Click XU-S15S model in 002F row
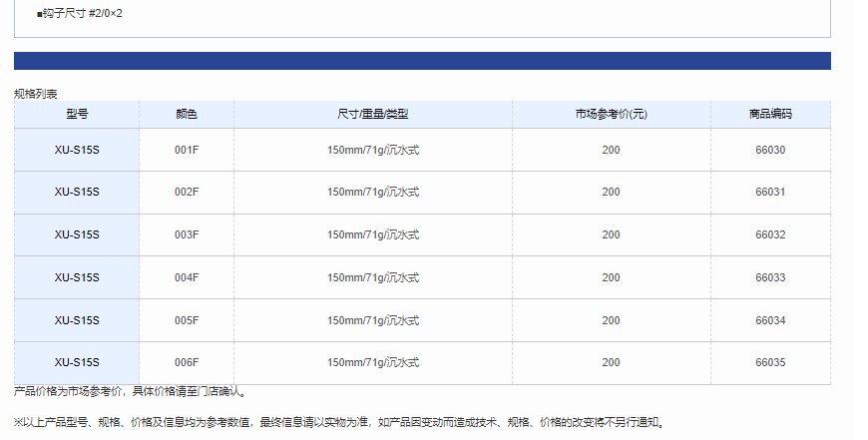 pyautogui.click(x=77, y=192)
